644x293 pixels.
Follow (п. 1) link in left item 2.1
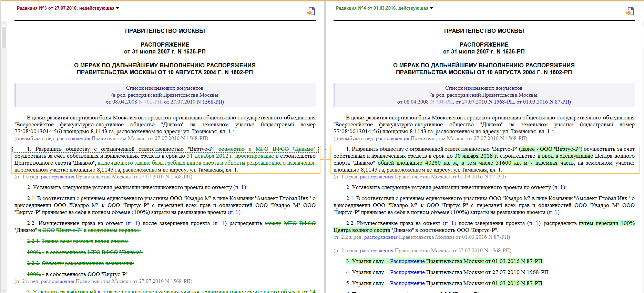pos(234,212)
